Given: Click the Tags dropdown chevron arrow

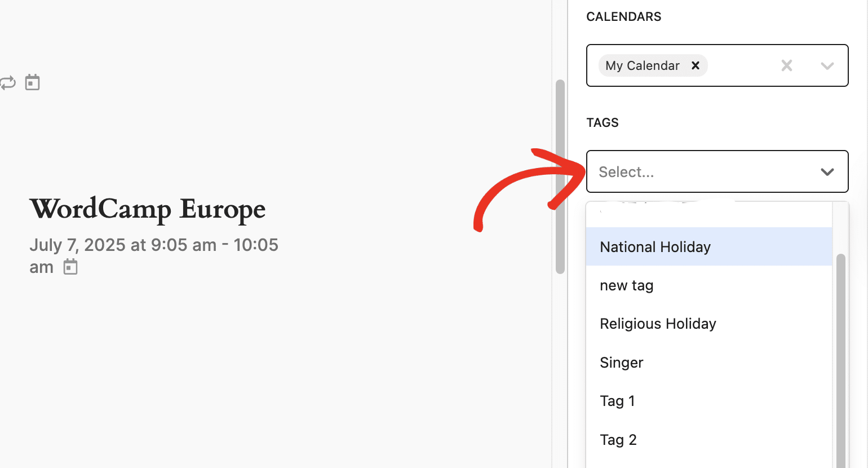Looking at the screenshot, I should click(x=827, y=172).
